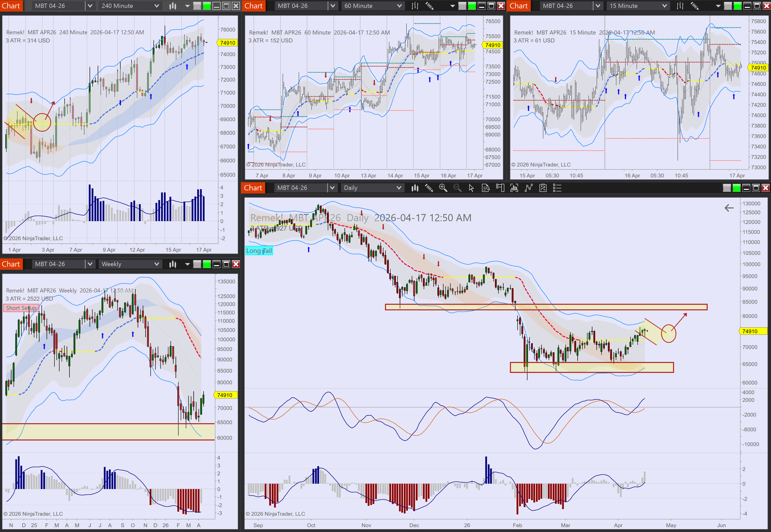Open instrument dropdown arrow on Daily chart

[x=332, y=188]
